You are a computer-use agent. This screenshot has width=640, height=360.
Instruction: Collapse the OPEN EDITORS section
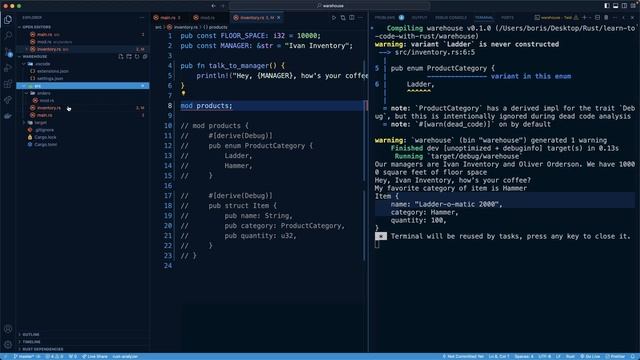click(37, 27)
